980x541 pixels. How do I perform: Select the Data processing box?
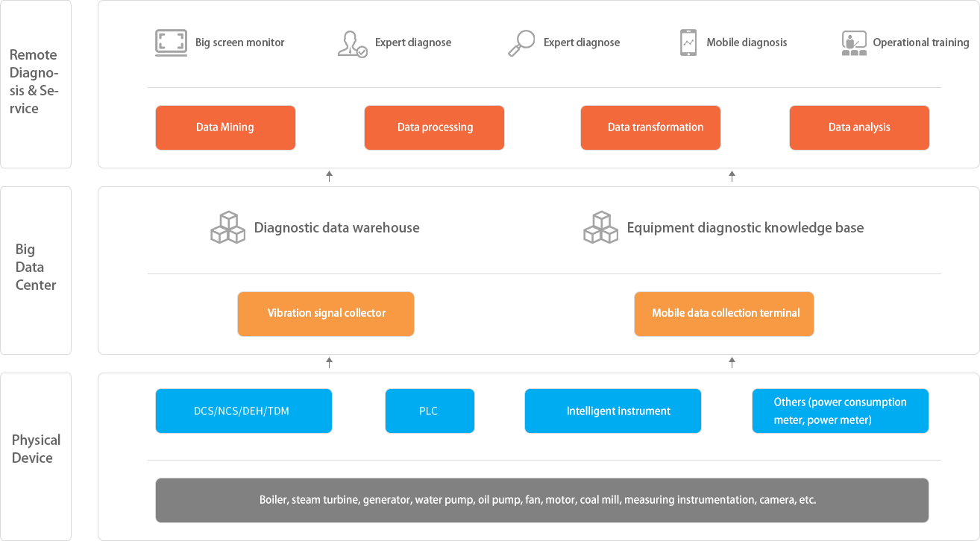(434, 127)
